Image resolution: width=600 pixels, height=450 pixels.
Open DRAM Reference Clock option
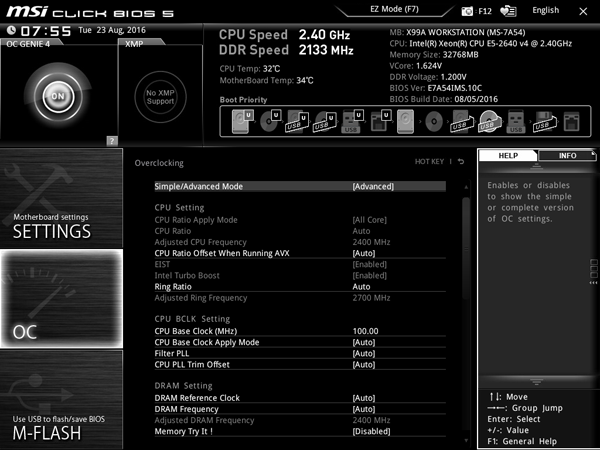coord(300,398)
